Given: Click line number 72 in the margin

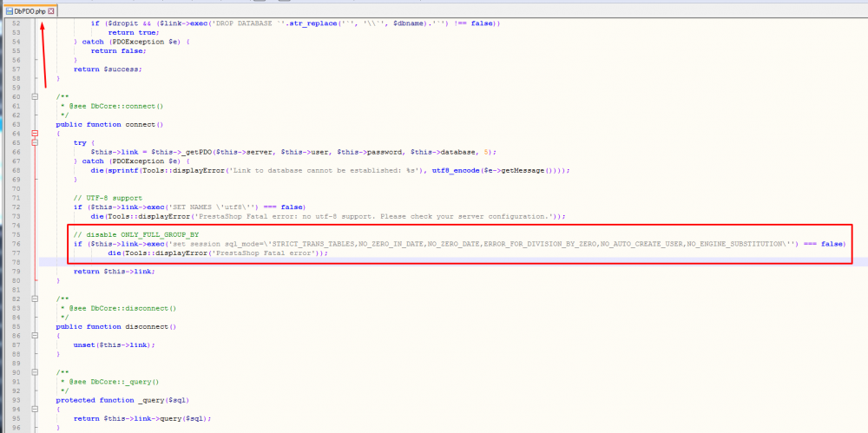Looking at the screenshot, I should click(x=16, y=207).
